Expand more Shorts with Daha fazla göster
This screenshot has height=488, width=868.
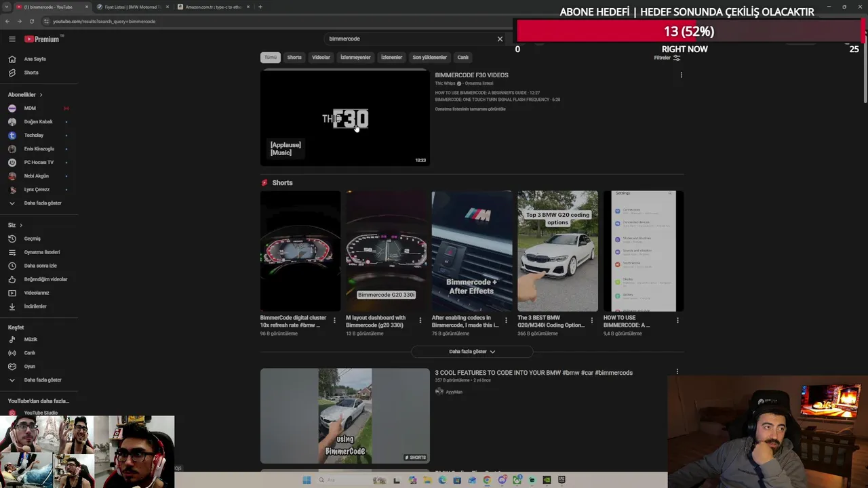472,352
